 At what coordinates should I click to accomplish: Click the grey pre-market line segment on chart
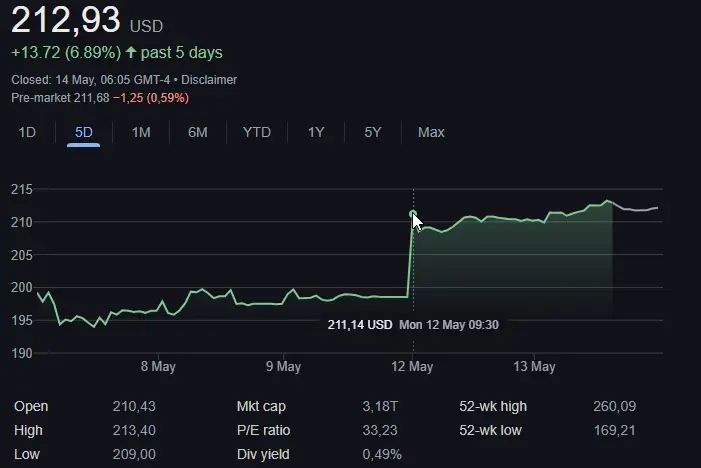[635, 208]
